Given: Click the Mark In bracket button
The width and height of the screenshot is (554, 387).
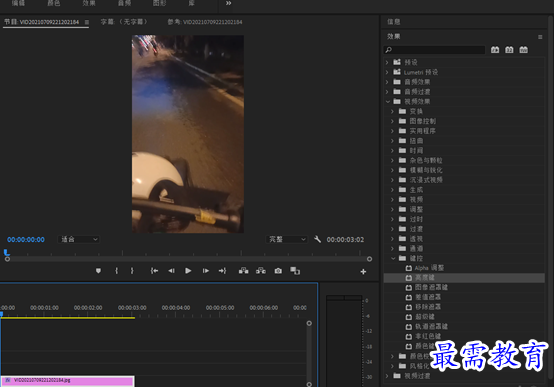Looking at the screenshot, I should pos(117,271).
